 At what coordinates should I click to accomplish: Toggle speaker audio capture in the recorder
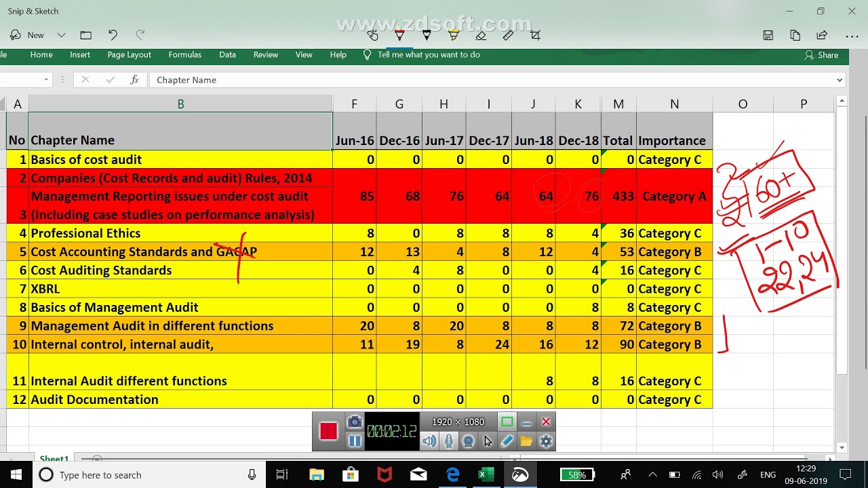click(429, 442)
